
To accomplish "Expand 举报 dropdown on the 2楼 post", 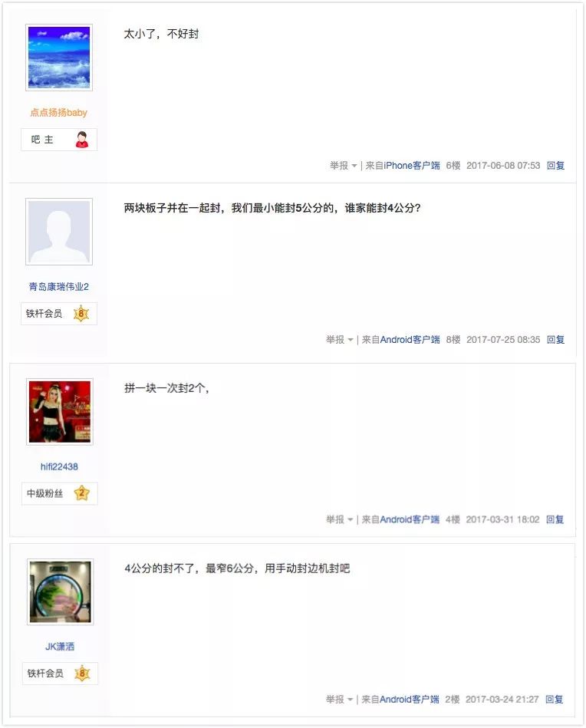I will point(340,699).
